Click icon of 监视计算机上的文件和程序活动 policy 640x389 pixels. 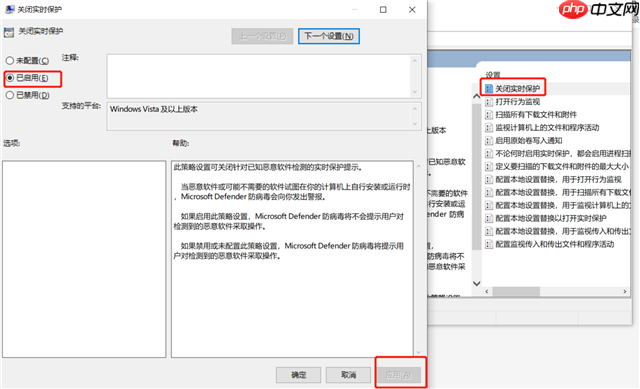point(489,128)
